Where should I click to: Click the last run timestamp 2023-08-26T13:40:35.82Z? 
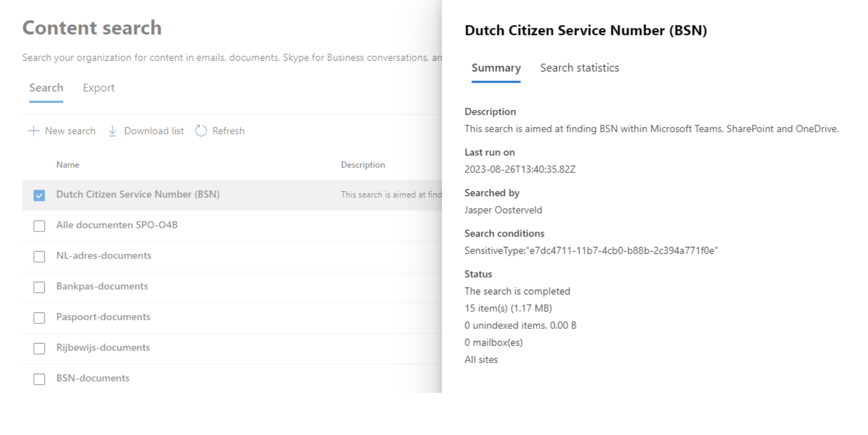tap(520, 169)
